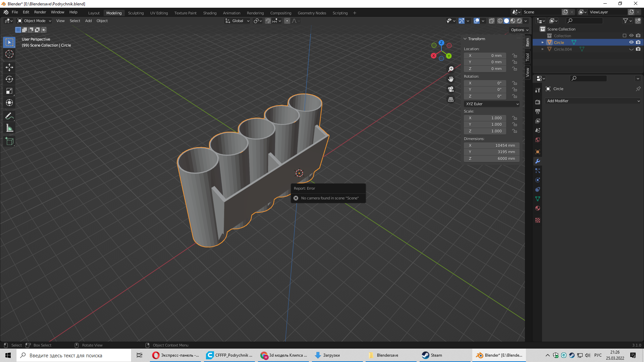Choose the combined Transform tool
644x362 pixels.
tap(9, 103)
